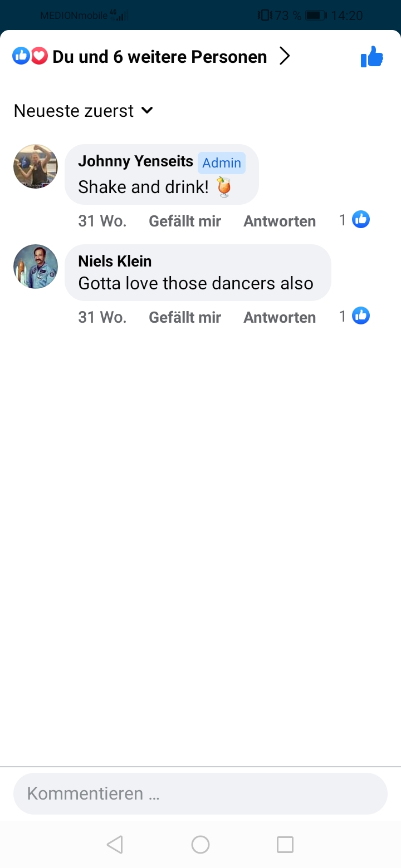Tap the blue thumbs-up like button
401x868 pixels.
371,57
